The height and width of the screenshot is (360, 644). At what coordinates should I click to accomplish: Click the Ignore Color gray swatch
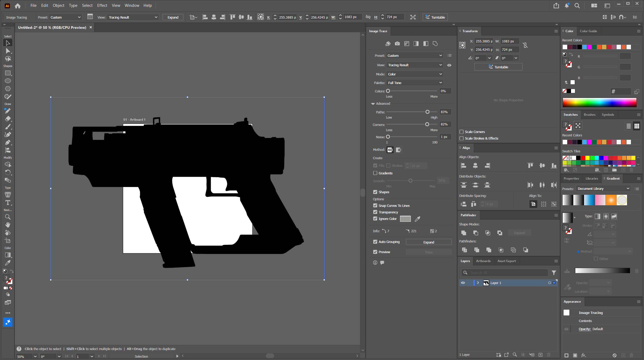point(405,219)
